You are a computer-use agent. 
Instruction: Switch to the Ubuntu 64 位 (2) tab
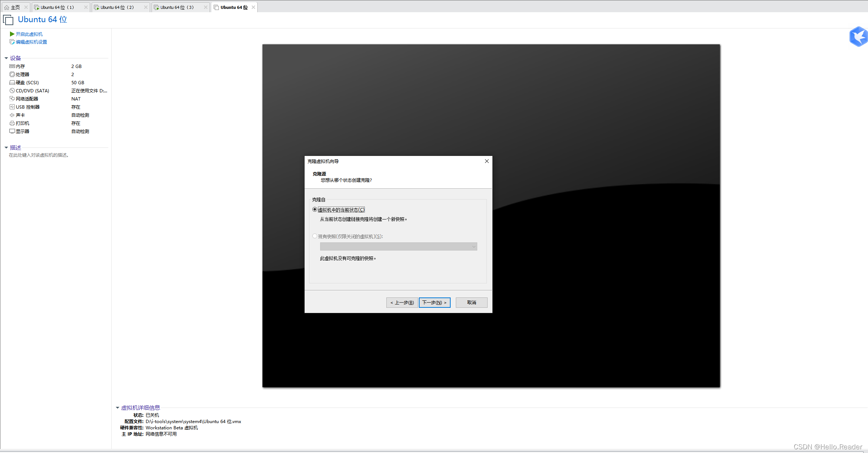[117, 7]
